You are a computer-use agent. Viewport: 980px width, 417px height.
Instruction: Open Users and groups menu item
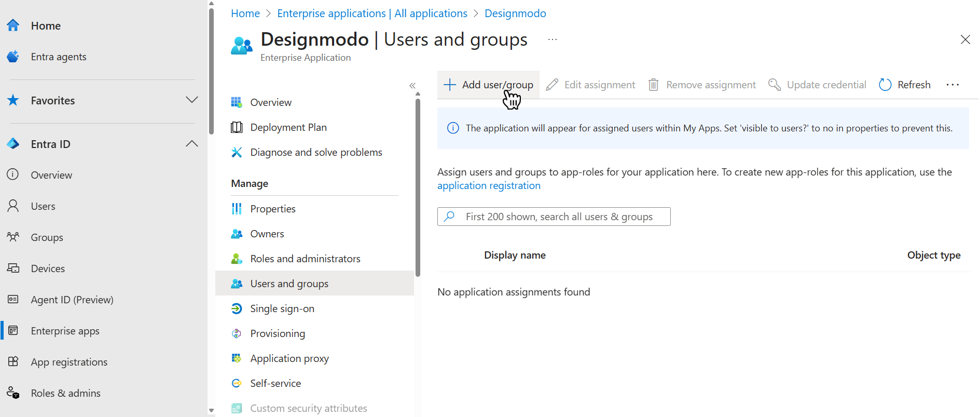point(314,284)
